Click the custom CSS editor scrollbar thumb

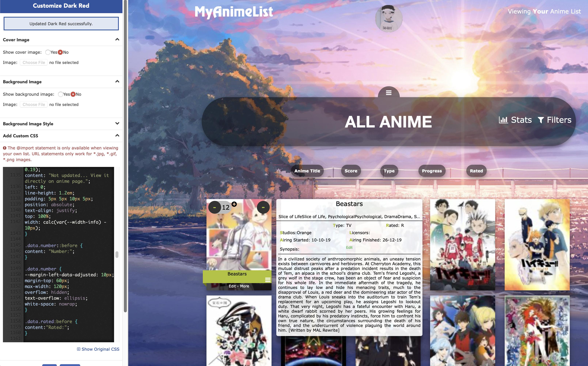[117, 254]
